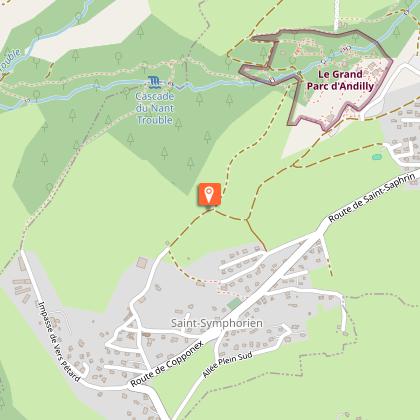Click the bridge marker on the stream's western end
Screen dimensions: 420x420
pyautogui.click(x=27, y=100)
